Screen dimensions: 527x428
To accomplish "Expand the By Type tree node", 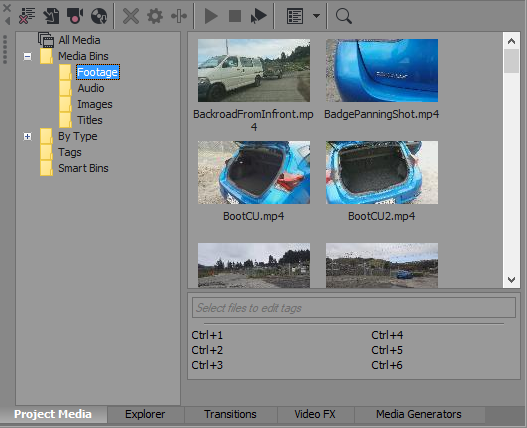I will pyautogui.click(x=28, y=136).
